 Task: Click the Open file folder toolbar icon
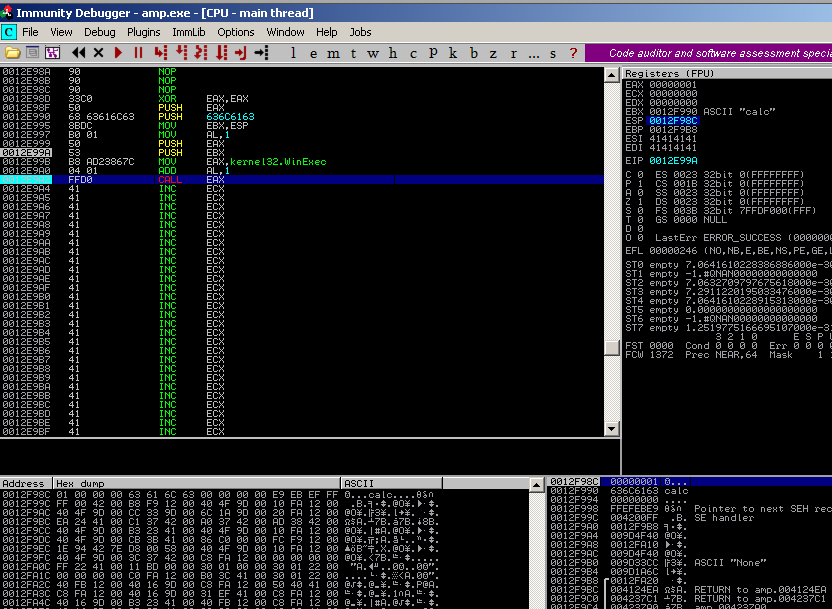coord(12,53)
